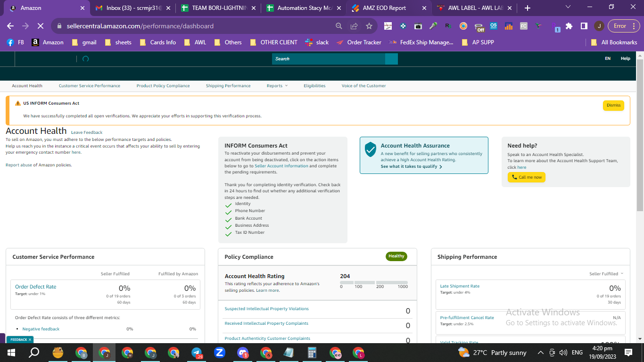Open the Shipping Performance menu item
Screen dimensions: 644x362
pos(228,86)
